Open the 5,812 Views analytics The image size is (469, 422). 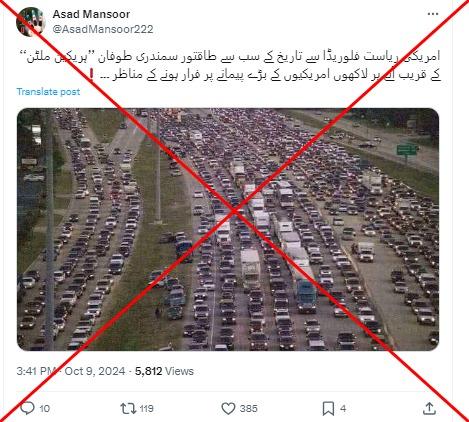pos(164,371)
